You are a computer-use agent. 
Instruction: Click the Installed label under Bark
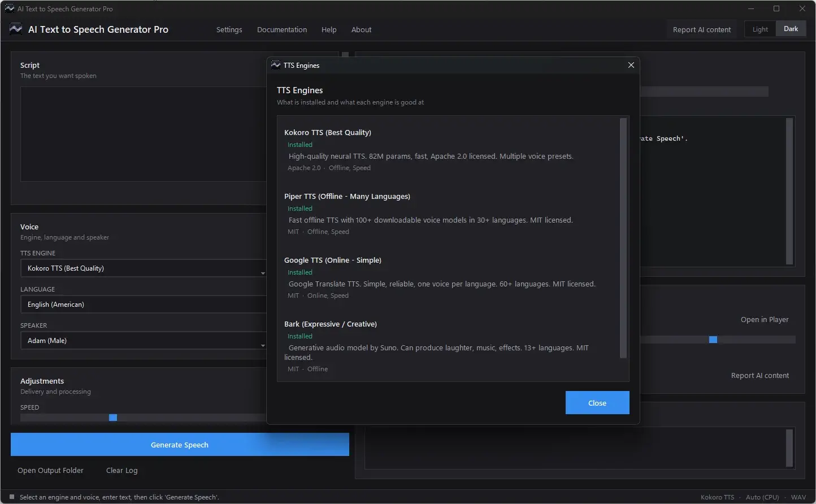click(x=300, y=336)
